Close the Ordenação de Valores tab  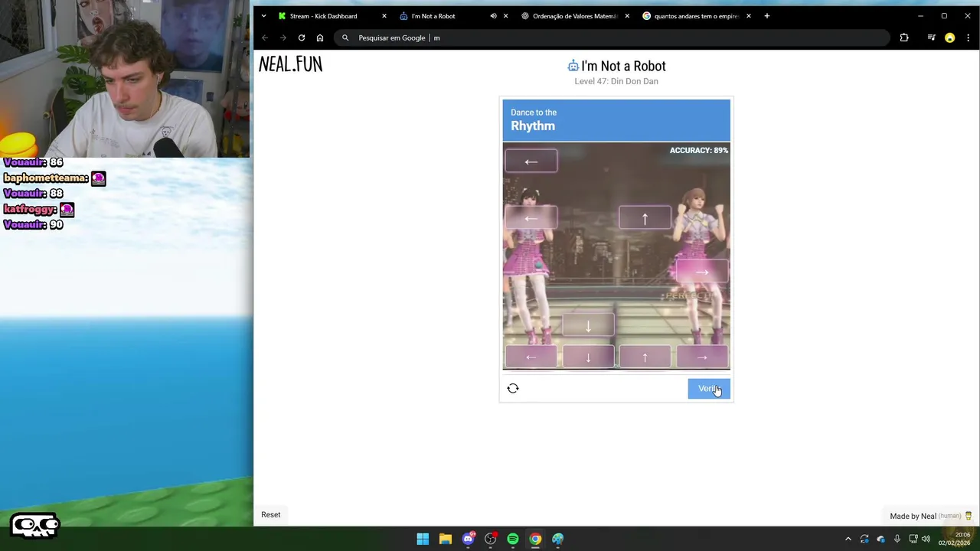(627, 16)
